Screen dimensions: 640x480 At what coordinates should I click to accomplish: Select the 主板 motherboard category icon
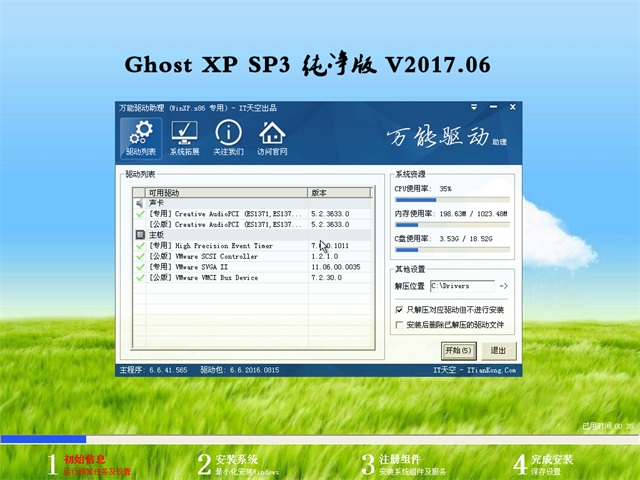140,235
